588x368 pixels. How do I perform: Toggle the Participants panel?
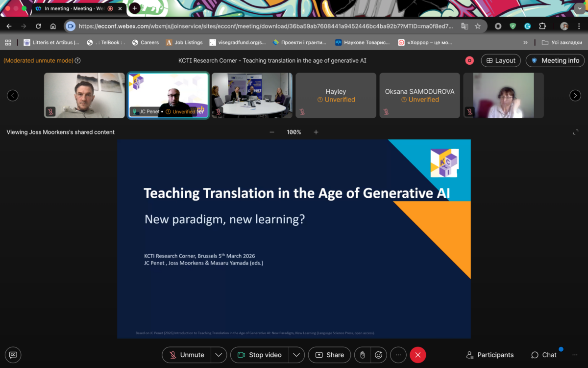490,355
